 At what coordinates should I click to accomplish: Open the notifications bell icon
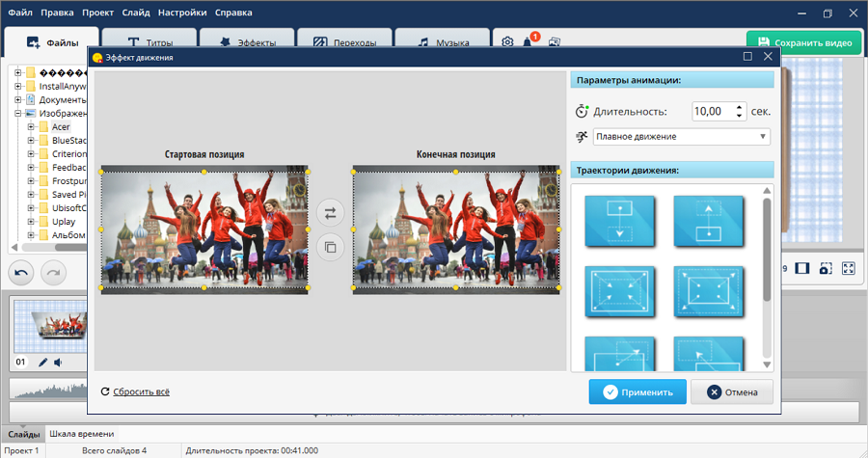click(529, 42)
